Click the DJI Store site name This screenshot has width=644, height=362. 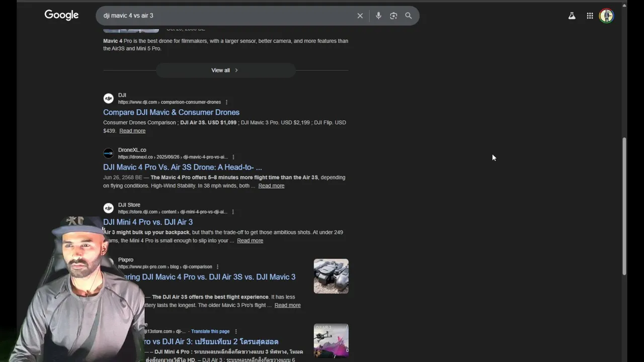click(129, 205)
